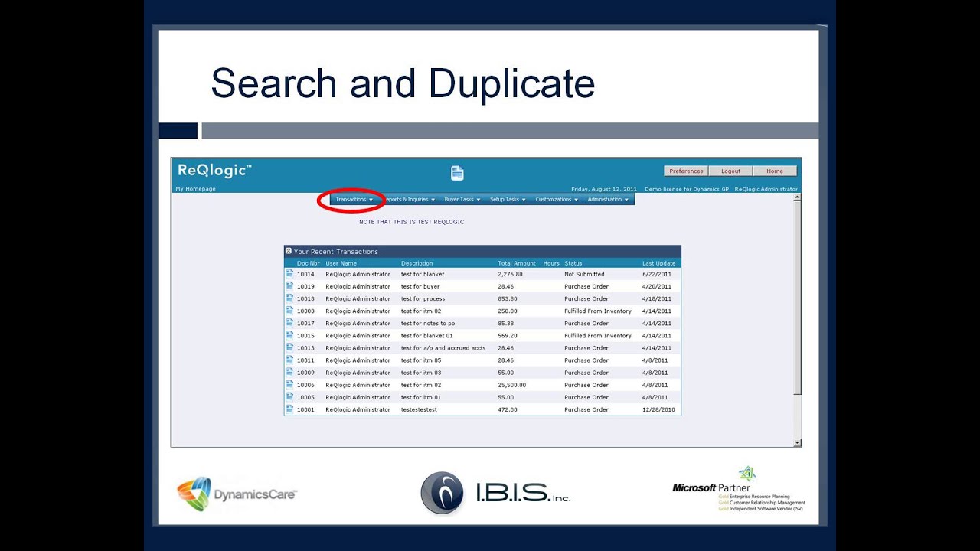Image resolution: width=980 pixels, height=551 pixels.
Task: Click description "test for blanket"
Action: [x=423, y=274]
